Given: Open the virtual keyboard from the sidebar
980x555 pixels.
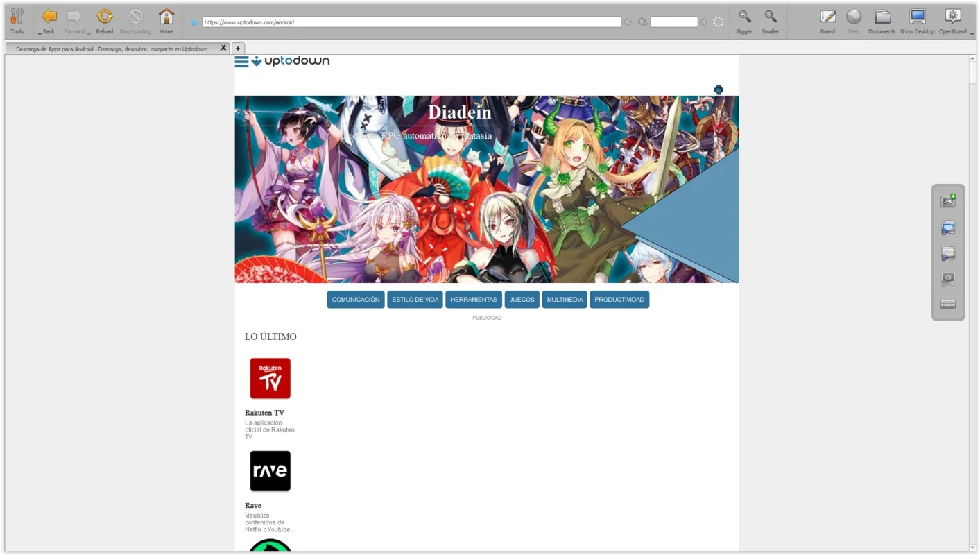Looking at the screenshot, I should point(948,304).
